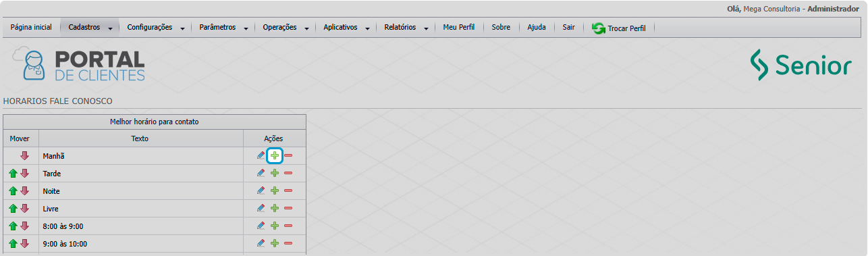Edit the Livre entry
This screenshot has width=868, height=256.
click(x=261, y=209)
